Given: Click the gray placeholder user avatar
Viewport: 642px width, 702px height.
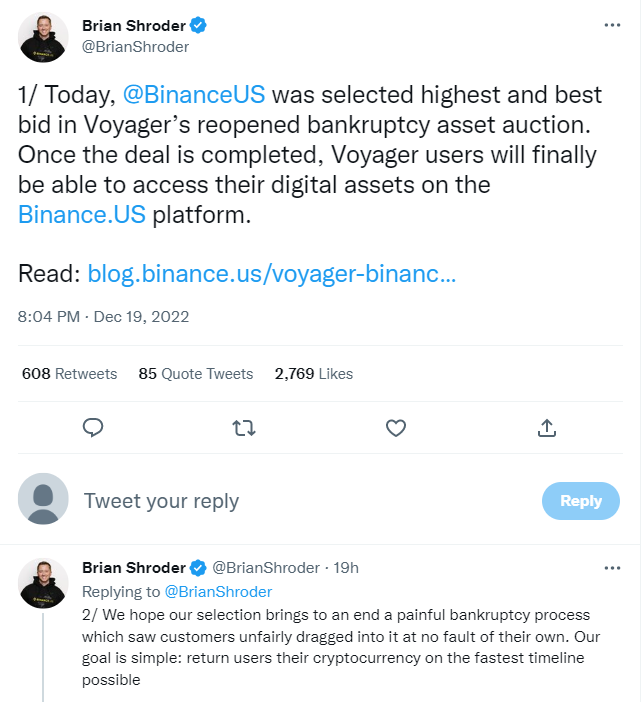Looking at the screenshot, I should [x=44, y=499].
